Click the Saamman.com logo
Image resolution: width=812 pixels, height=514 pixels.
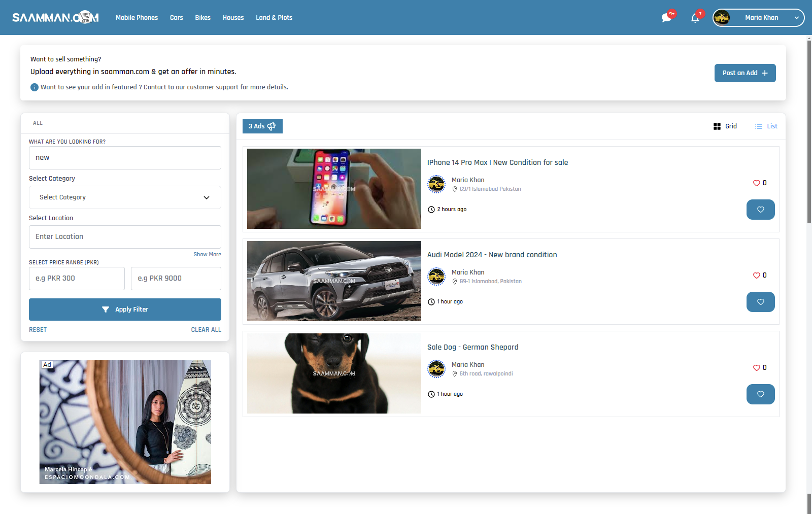[55, 18]
